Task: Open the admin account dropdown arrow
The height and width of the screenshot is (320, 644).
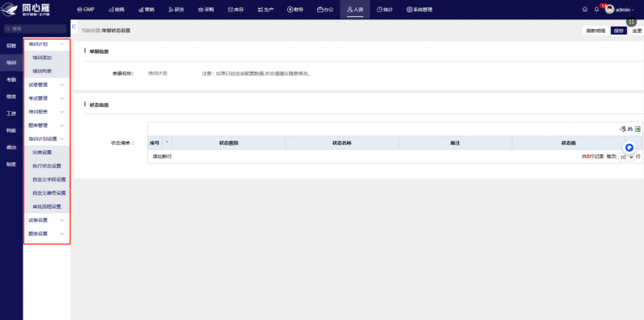Action: tap(633, 10)
